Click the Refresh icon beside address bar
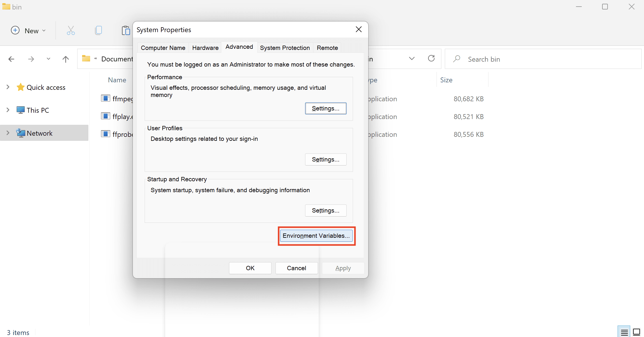The width and height of the screenshot is (644, 337). point(431,59)
